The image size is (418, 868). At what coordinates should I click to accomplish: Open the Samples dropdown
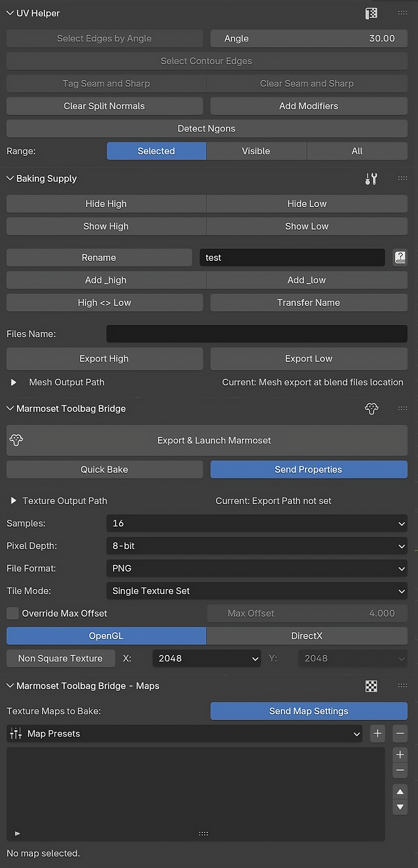point(257,523)
